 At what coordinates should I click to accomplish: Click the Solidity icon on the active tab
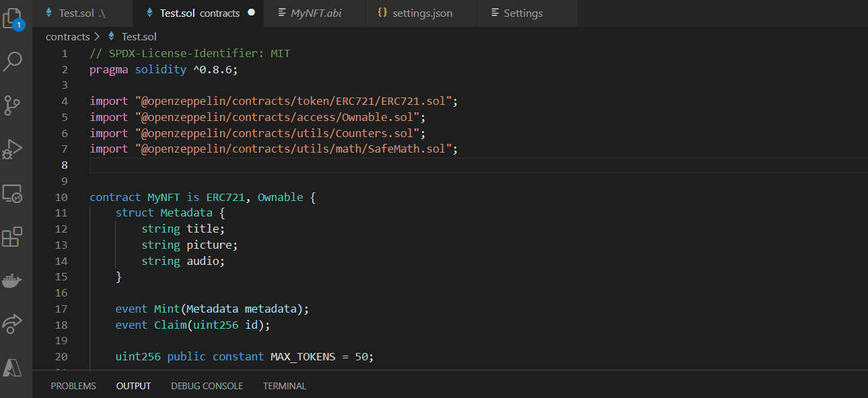tap(149, 13)
